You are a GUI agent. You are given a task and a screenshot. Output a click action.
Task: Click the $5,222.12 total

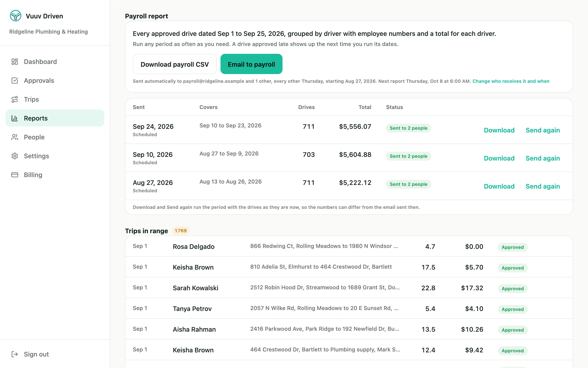pyautogui.click(x=355, y=183)
